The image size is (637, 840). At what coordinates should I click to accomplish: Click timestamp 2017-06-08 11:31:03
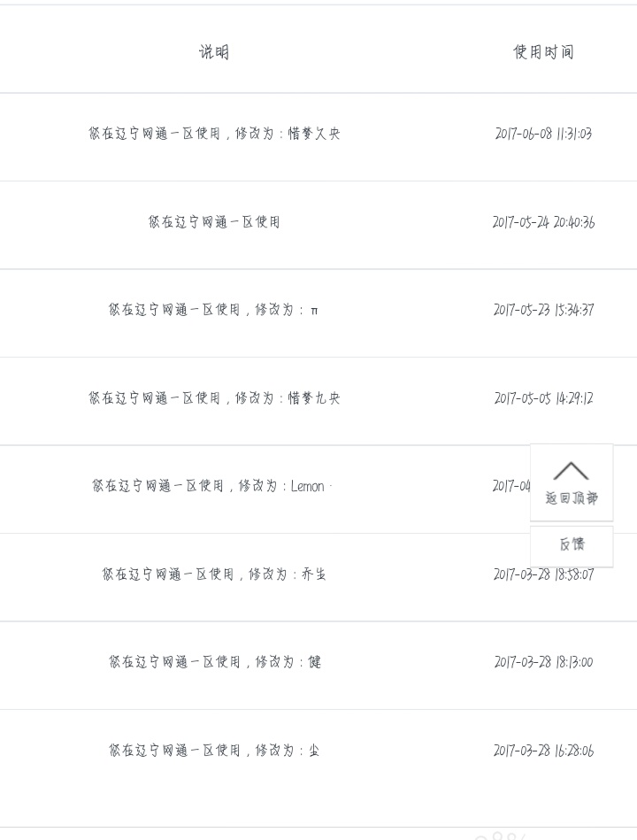click(543, 134)
